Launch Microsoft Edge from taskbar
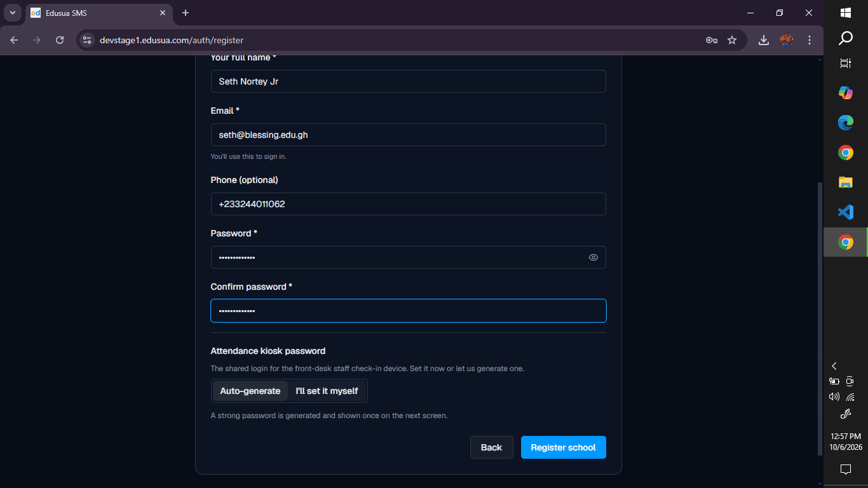Screen dimensions: 868x488 click(x=845, y=123)
